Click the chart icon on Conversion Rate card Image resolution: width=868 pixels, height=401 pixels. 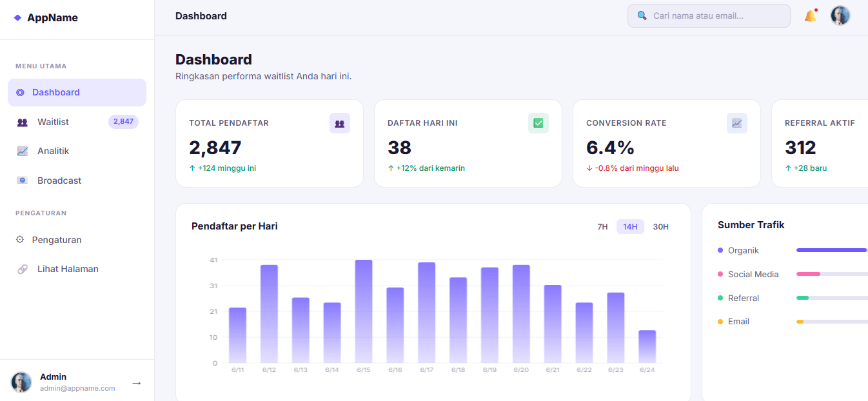pos(737,123)
